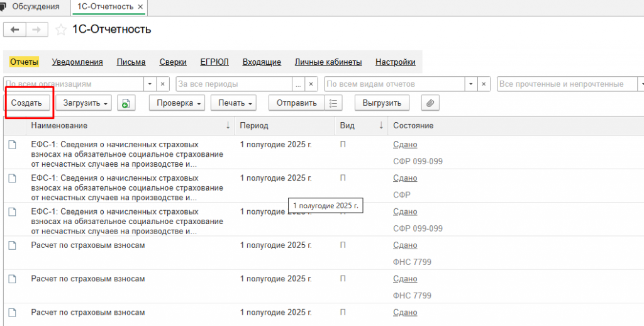This screenshot has width=644, height=326.
Task: Close the 1С-Отчетность tab
Action: [140, 7]
